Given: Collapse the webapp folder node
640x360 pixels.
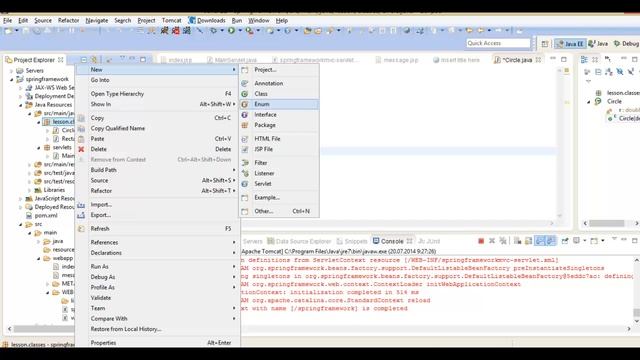Looking at the screenshot, I should pyautogui.click(x=39, y=258).
